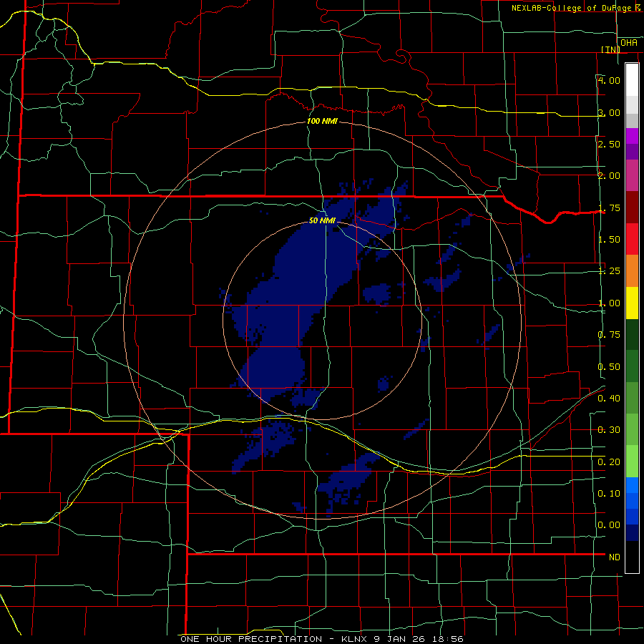Image resolution: width=644 pixels, height=644 pixels.
Task: Click the 100 NMI range ring label
Action: coord(322,121)
